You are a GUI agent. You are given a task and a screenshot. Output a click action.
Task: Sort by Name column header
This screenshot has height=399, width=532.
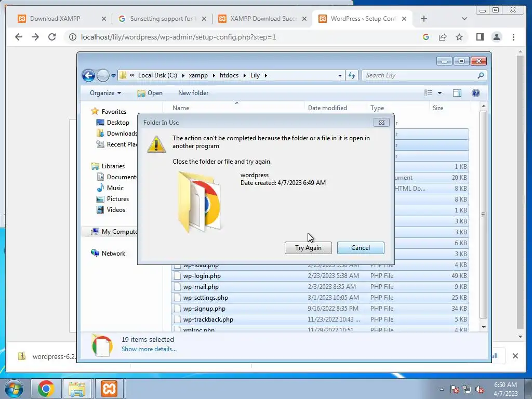click(x=180, y=108)
